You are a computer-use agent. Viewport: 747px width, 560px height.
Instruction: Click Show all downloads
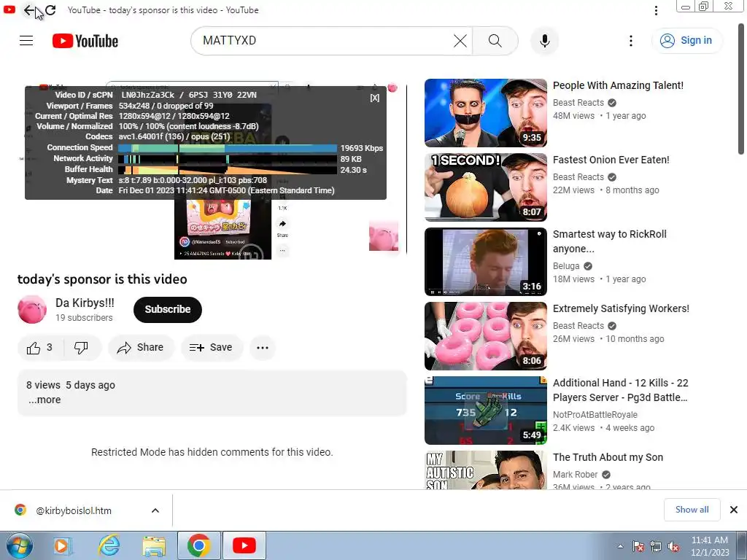(x=692, y=510)
